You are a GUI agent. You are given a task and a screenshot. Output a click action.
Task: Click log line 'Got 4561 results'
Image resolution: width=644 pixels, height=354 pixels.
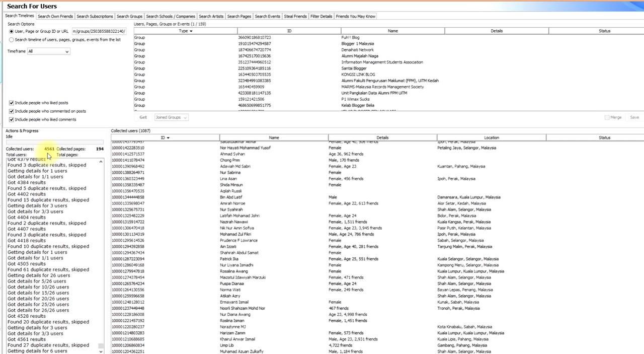(27, 339)
